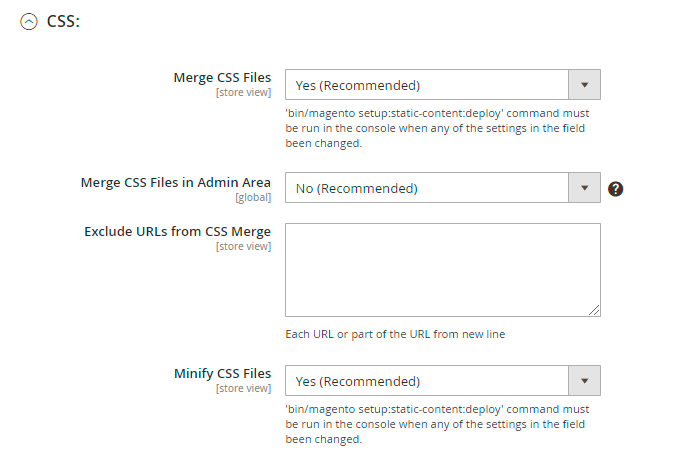Click the 'Merge CSS Files in Admin Area' label

175,182
